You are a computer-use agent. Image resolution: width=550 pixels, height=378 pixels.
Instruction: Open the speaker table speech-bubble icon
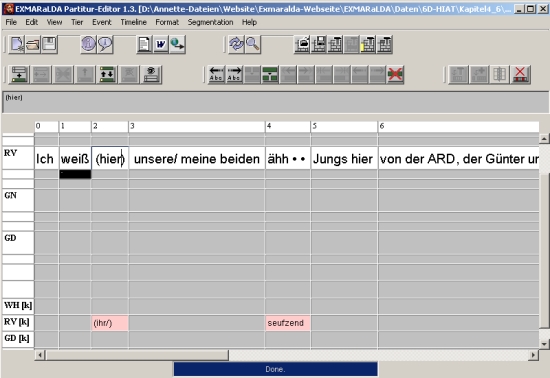coord(105,45)
